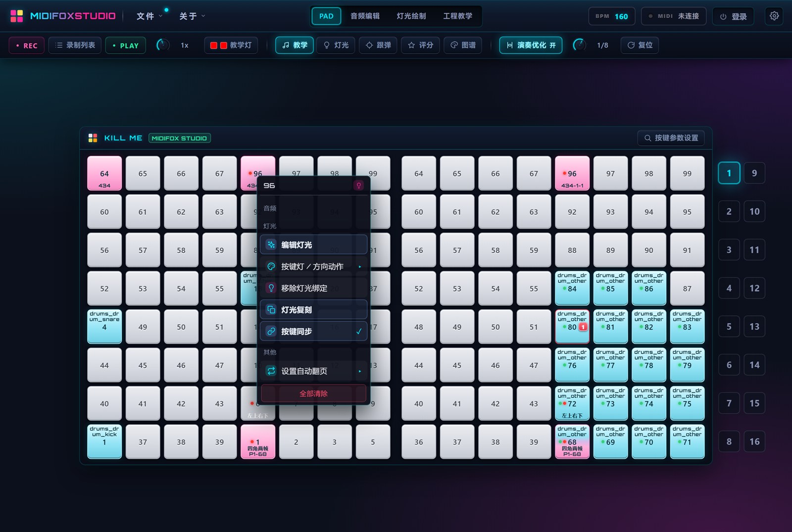This screenshot has width=792, height=532.
Task: Adjust the knob beside 1/8
Action: 579,45
